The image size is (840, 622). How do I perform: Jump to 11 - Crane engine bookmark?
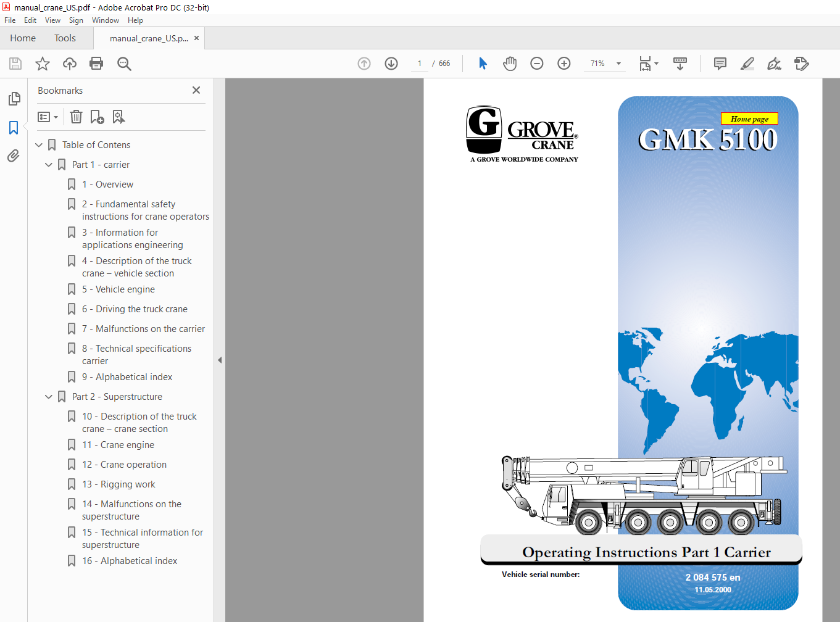coord(118,445)
